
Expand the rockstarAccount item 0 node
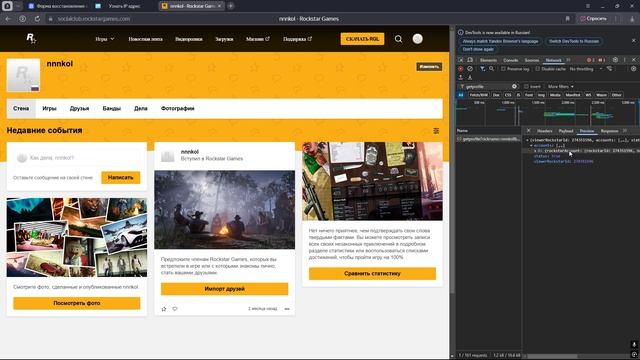535,151
